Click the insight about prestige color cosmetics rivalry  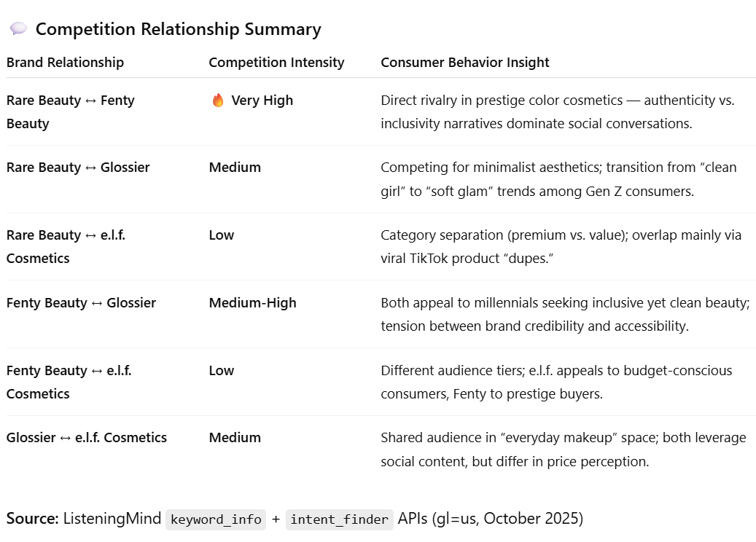coord(557,111)
